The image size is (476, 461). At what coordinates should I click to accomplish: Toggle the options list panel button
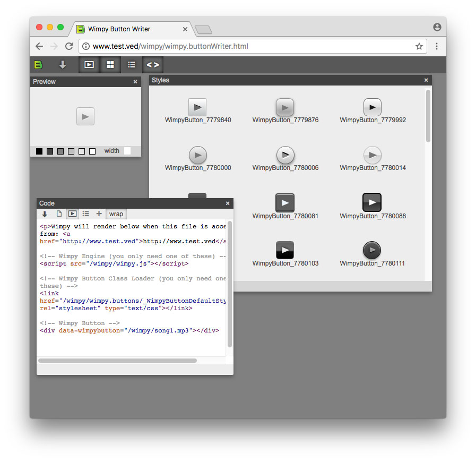(132, 65)
